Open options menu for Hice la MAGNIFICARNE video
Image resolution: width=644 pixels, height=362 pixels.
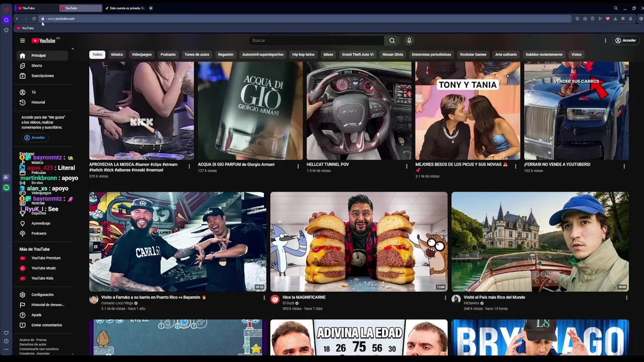pyautogui.click(x=445, y=298)
